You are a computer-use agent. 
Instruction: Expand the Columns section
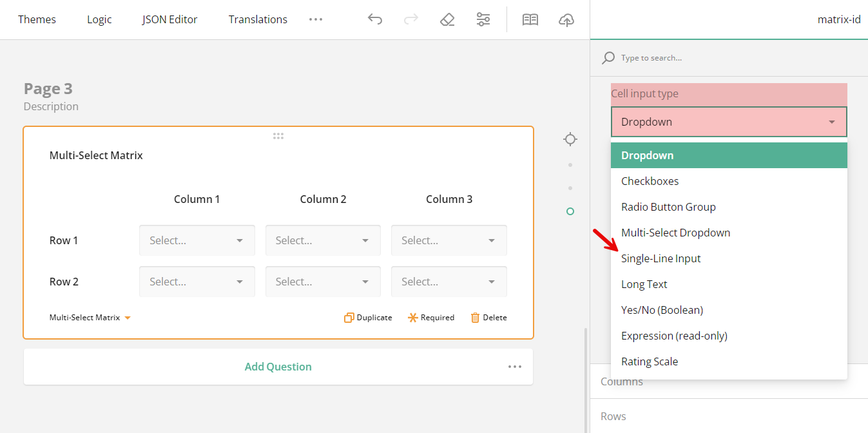(622, 381)
